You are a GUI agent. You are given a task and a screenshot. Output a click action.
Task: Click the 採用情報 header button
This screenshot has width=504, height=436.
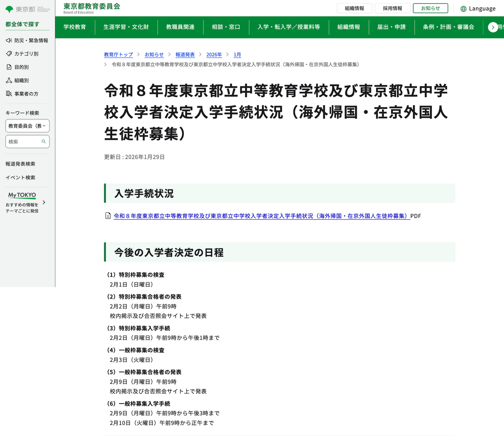(393, 8)
